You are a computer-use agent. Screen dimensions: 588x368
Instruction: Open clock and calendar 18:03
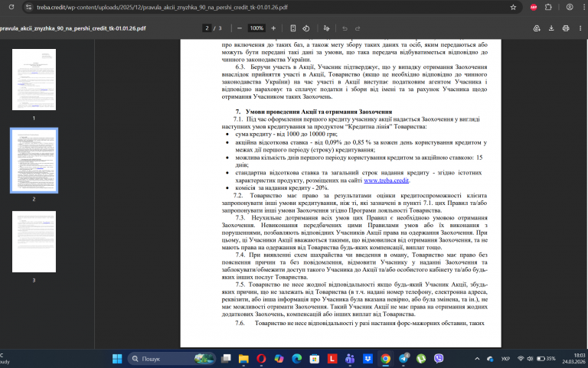click(x=573, y=359)
